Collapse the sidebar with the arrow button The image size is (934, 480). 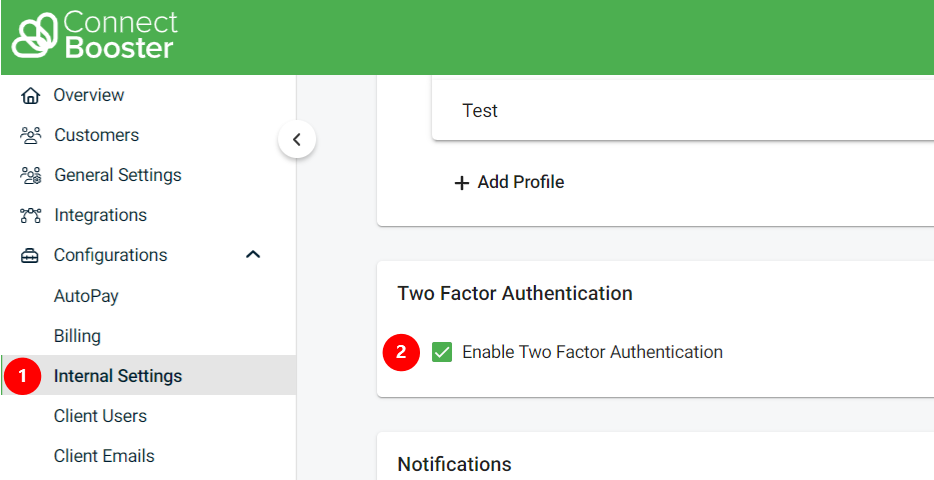[x=297, y=140]
